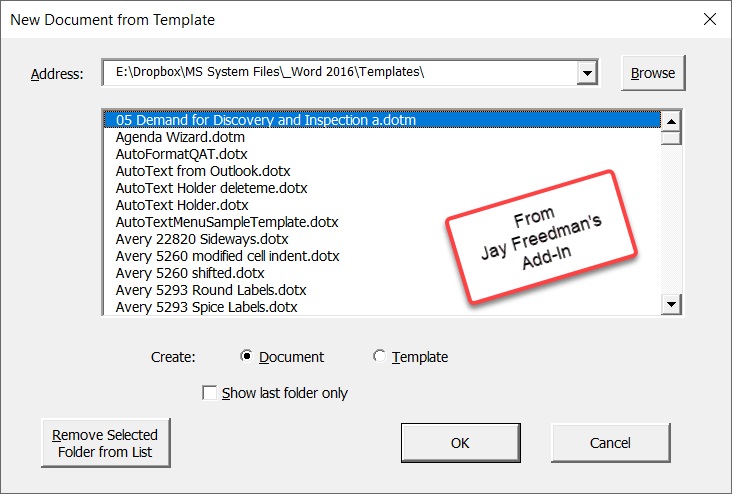Image resolution: width=732 pixels, height=494 pixels.
Task: Click the template list scrollbar thumb
Action: [x=671, y=138]
